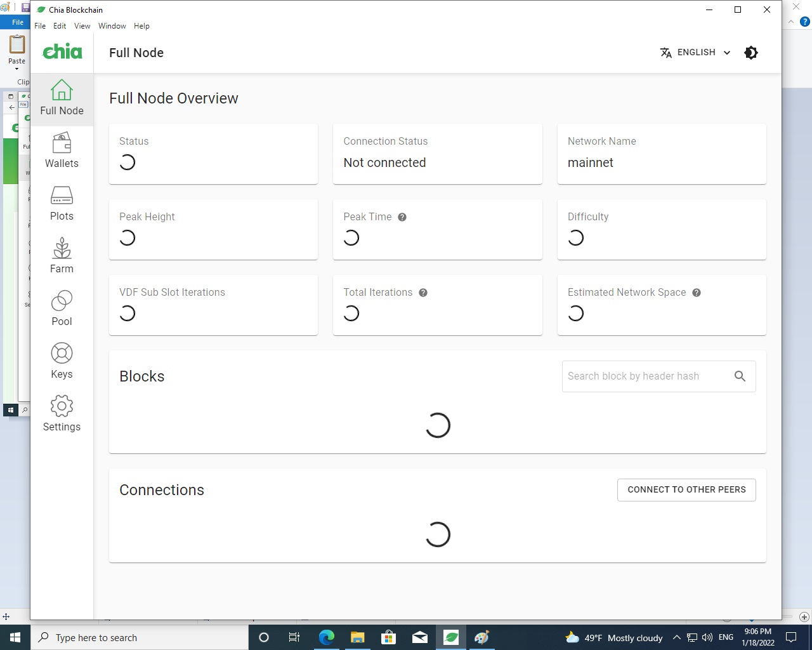Click the translate language icon

tap(666, 53)
